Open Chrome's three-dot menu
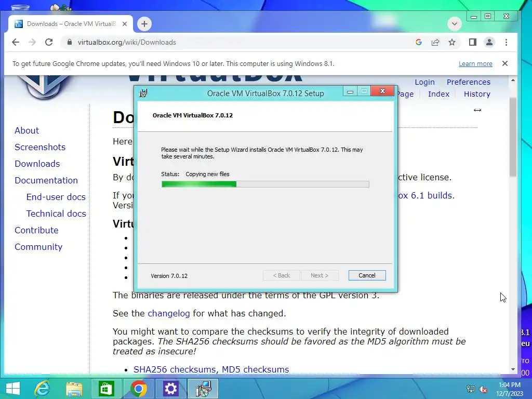Viewport: 532px width, 399px height. coord(506,42)
